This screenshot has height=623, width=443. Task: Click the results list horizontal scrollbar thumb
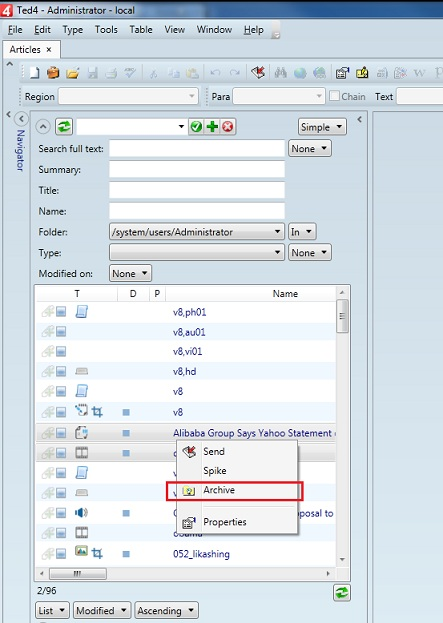(x=77, y=573)
